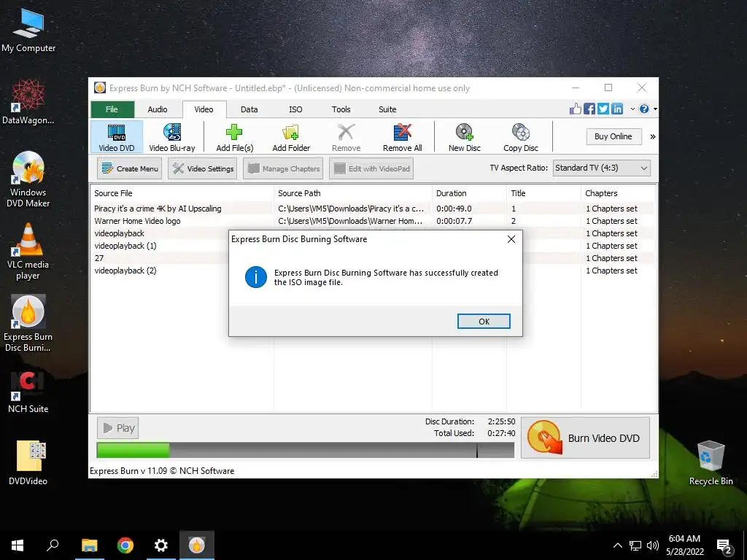This screenshot has width=747, height=560.
Task: Select the NCH Suite desktop shortcut
Action: [x=28, y=392]
